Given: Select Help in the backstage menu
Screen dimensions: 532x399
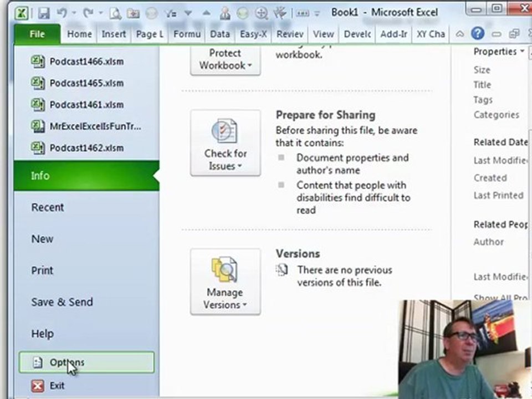Looking at the screenshot, I should coord(86,334).
